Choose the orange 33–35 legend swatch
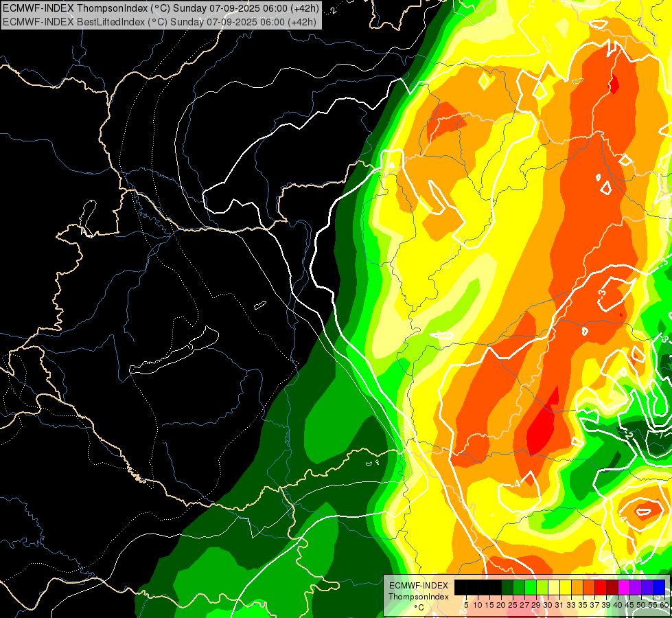 [x=577, y=587]
